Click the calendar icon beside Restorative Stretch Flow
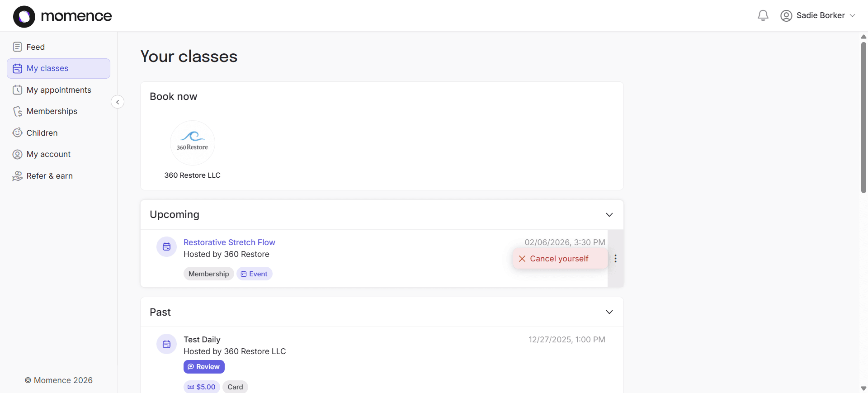Viewport: 868px width, 393px height. click(166, 247)
